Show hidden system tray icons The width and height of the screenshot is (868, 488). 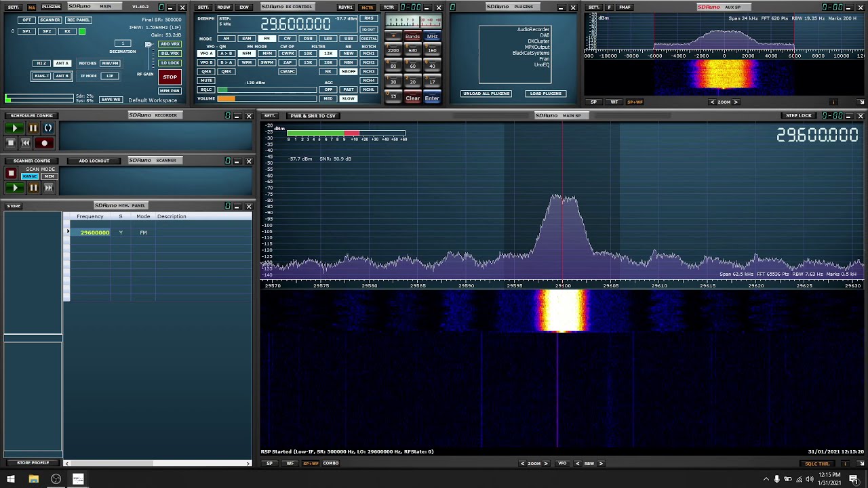[x=766, y=479]
